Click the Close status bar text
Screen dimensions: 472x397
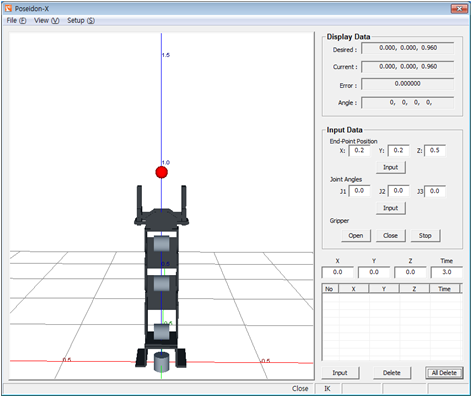click(x=300, y=389)
